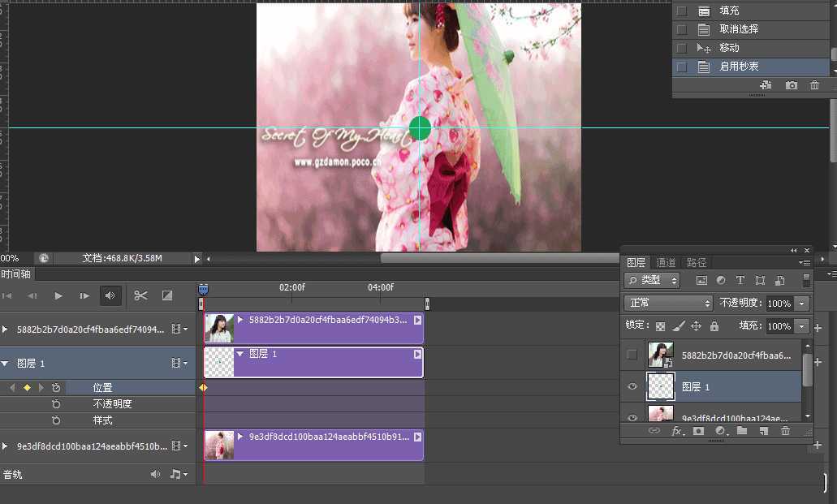Select 图层 1 thumbnail in layers panel
Viewport: 837px width, 504px height.
661,386
